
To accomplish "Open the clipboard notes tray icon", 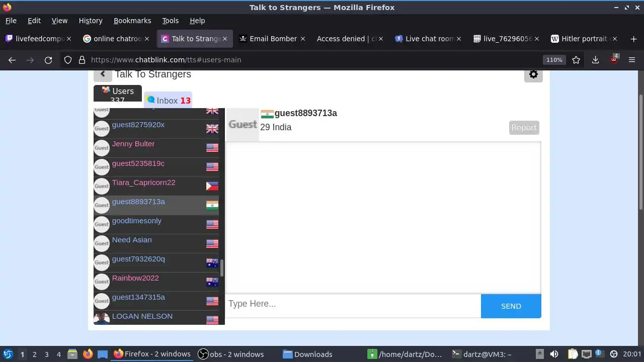I will tap(573, 354).
